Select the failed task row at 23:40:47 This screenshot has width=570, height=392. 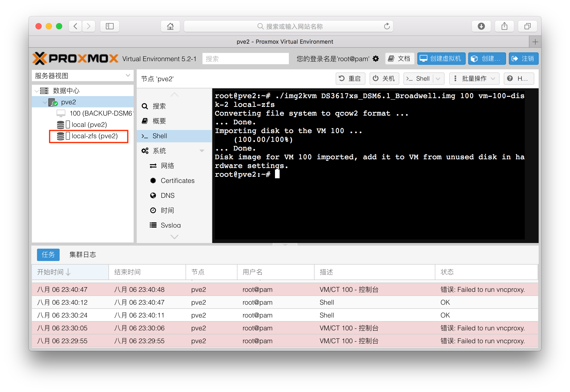click(285, 290)
